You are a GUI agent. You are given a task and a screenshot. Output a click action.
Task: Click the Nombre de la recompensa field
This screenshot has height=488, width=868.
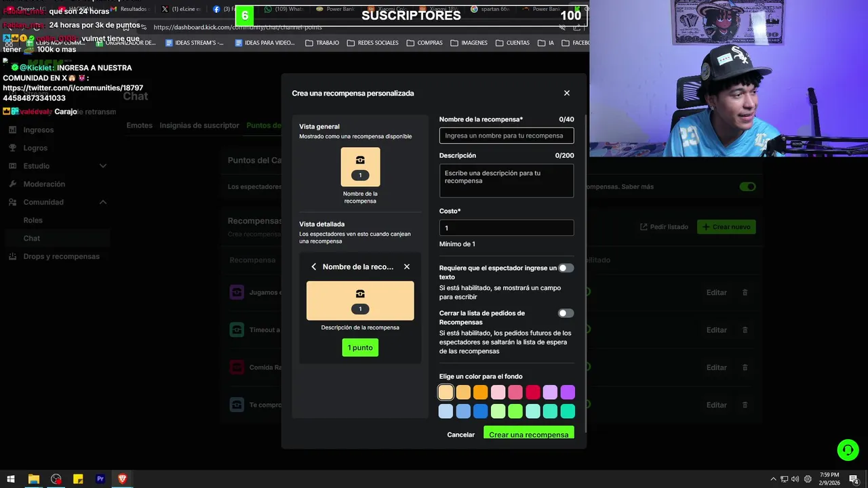click(507, 136)
